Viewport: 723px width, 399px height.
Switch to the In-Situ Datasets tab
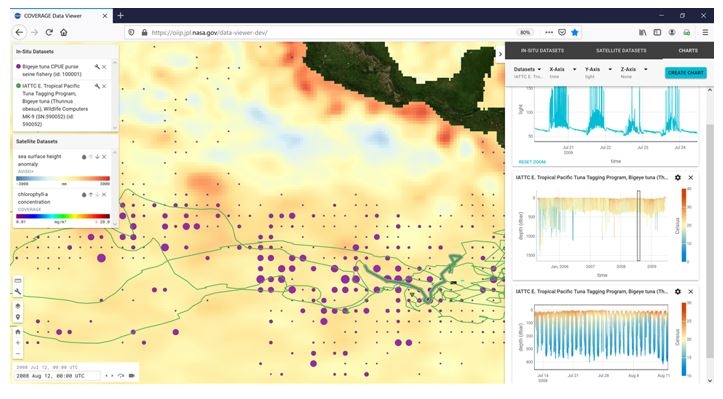click(542, 50)
